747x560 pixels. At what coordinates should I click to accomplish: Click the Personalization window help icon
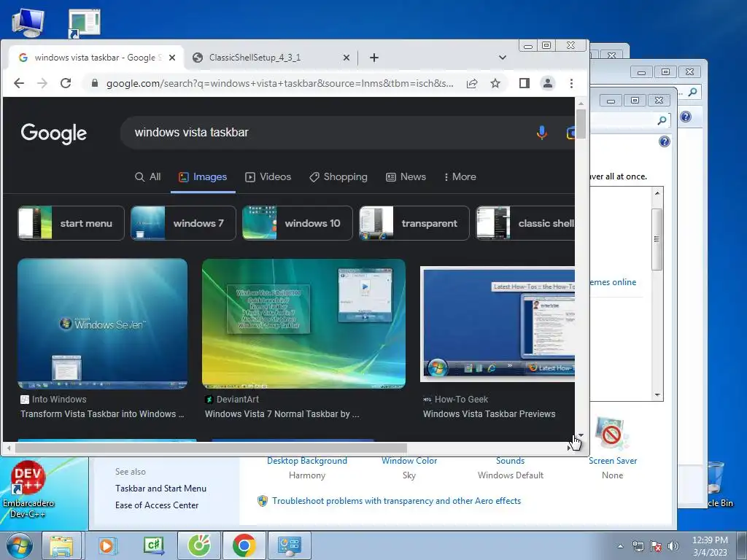(664, 141)
